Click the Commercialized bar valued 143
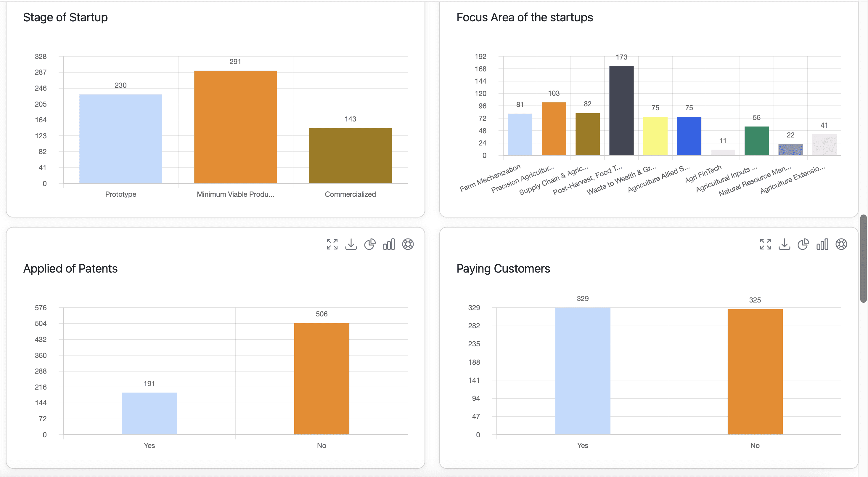The image size is (868, 477). pos(350,156)
